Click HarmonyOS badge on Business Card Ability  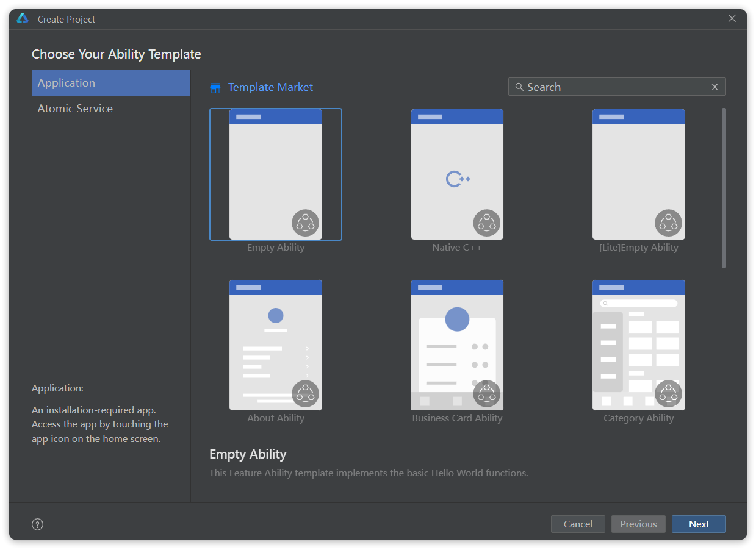point(487,394)
